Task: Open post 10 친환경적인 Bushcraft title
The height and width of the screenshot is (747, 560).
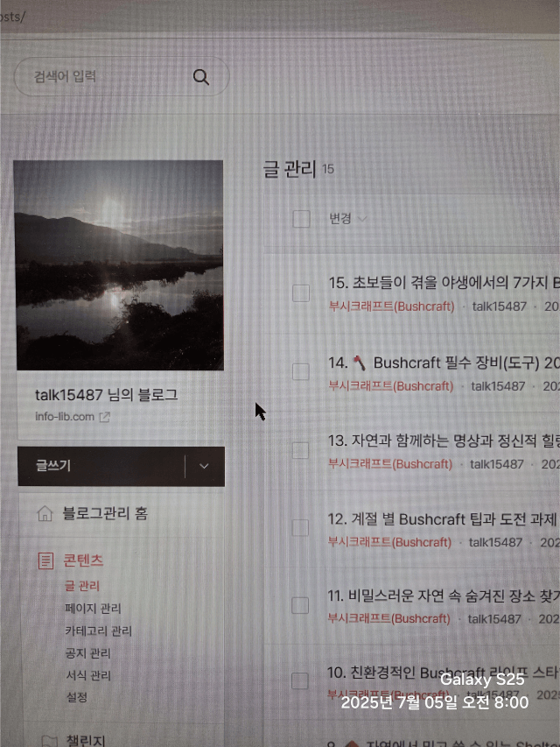Action: coord(444,673)
